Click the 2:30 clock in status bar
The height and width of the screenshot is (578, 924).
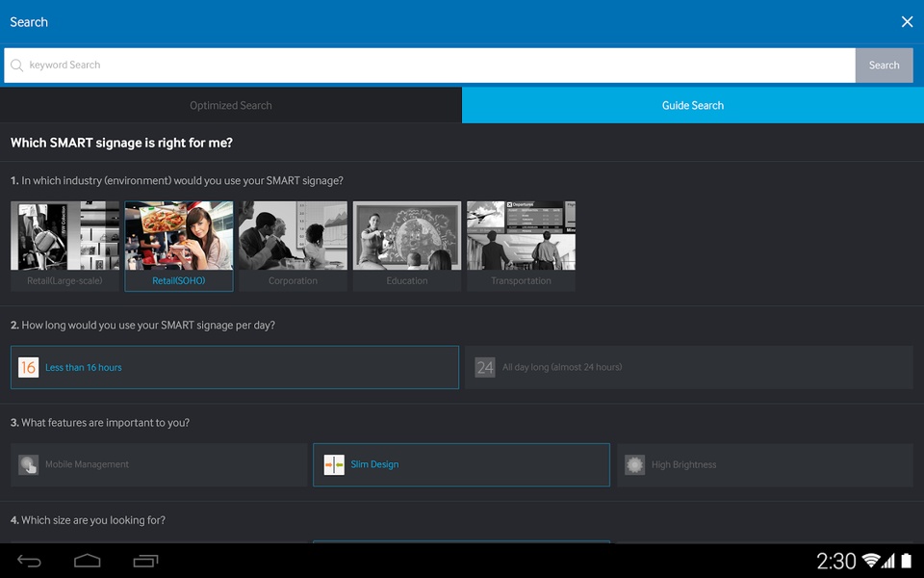click(835, 561)
